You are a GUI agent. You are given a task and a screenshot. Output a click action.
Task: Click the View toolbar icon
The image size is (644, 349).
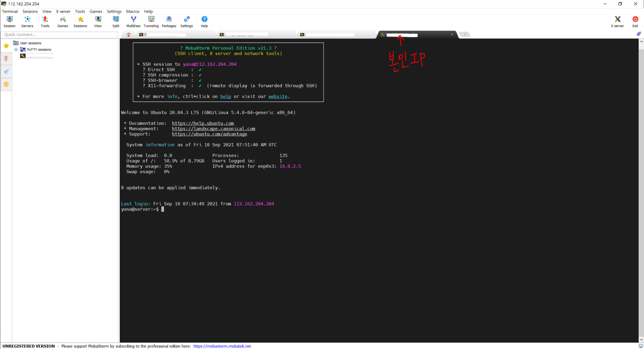pos(98,22)
